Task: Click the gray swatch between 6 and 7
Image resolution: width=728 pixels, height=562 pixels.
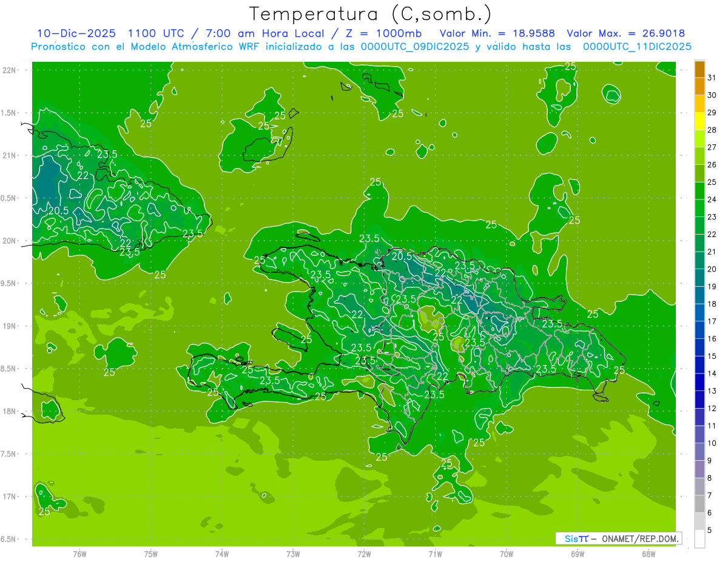Action: [x=699, y=504]
